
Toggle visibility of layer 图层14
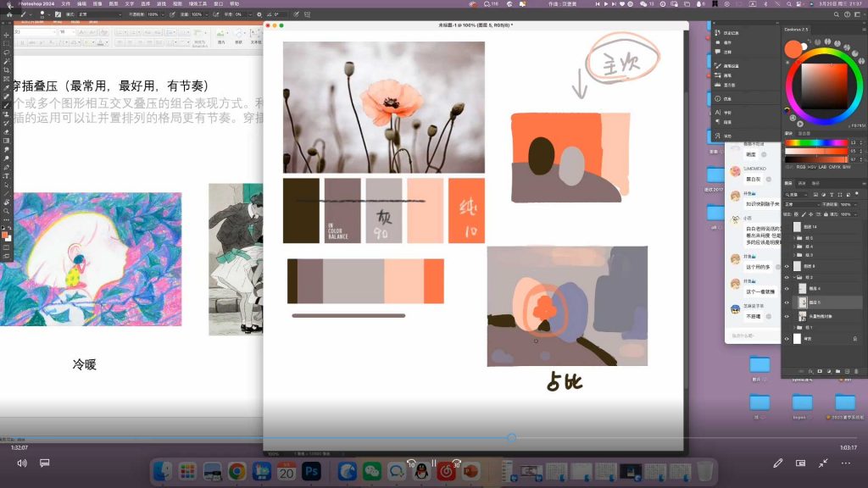coord(787,226)
